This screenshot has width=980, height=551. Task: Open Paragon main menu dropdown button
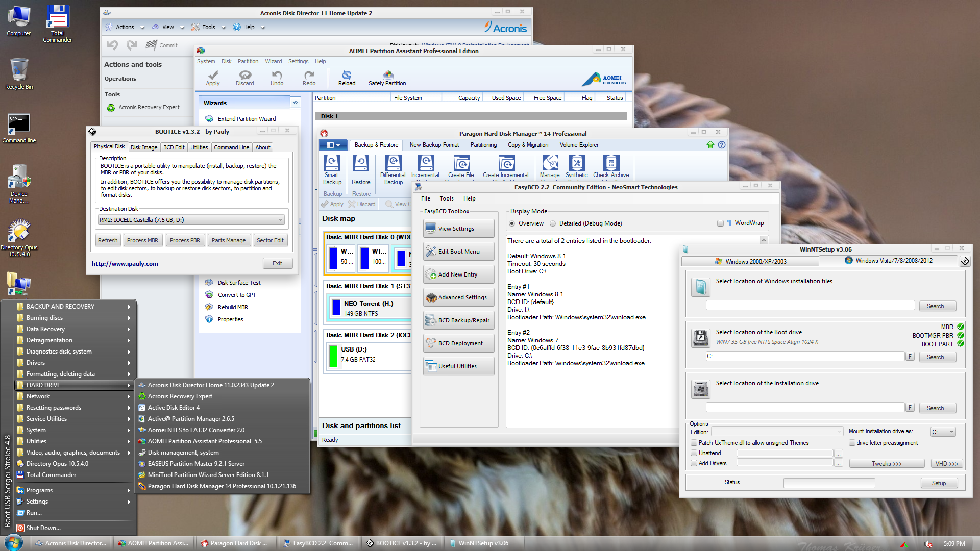tap(333, 145)
